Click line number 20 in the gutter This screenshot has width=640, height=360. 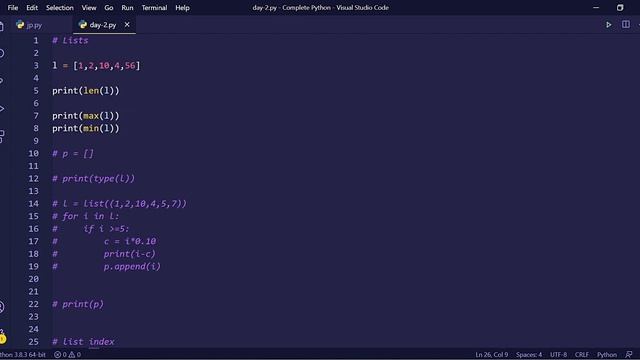33,279
